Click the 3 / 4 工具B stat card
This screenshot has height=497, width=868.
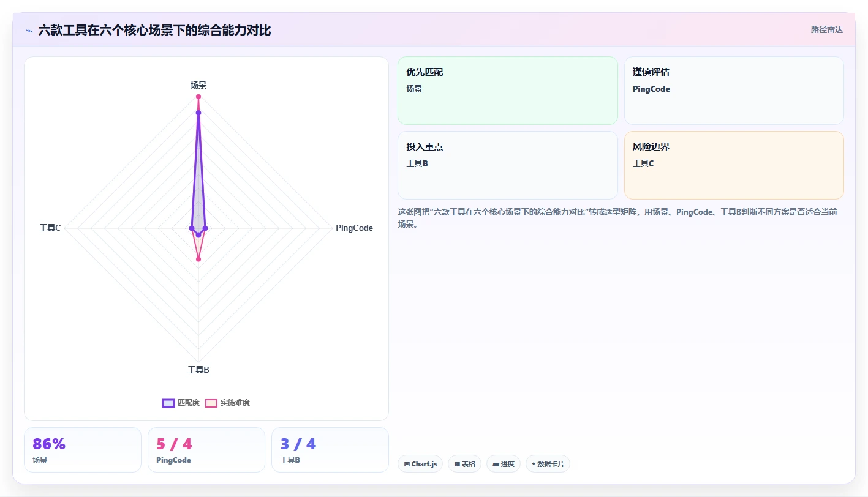[x=330, y=450]
